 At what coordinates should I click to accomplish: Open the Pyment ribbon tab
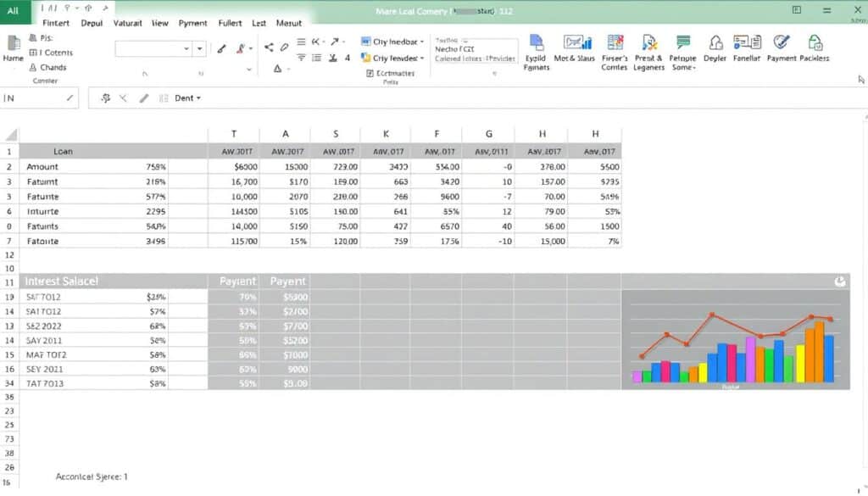pos(192,23)
